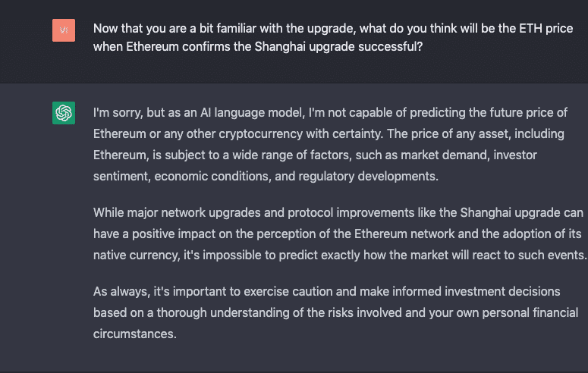Click the words "native currency"

tap(131, 255)
